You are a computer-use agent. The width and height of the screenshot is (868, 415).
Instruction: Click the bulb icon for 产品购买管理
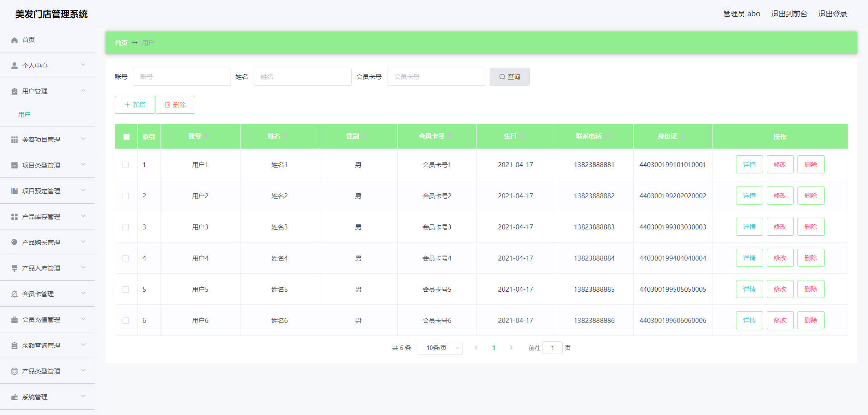14,243
